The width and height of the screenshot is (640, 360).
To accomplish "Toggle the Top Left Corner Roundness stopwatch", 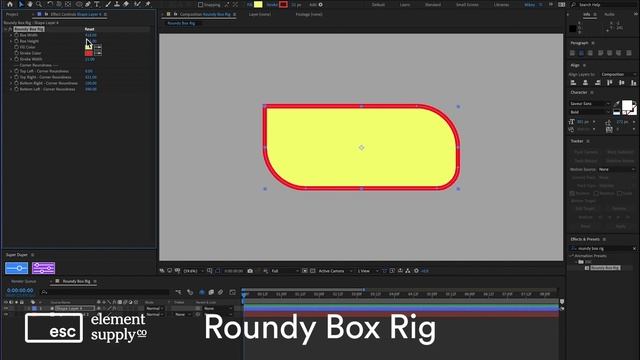I will point(17,71).
